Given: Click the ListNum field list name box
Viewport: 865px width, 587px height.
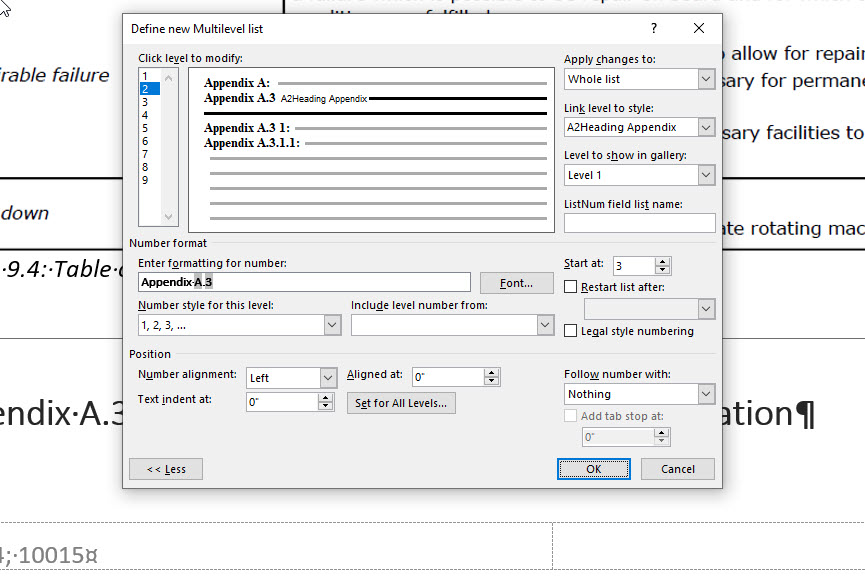Looking at the screenshot, I should coord(639,223).
